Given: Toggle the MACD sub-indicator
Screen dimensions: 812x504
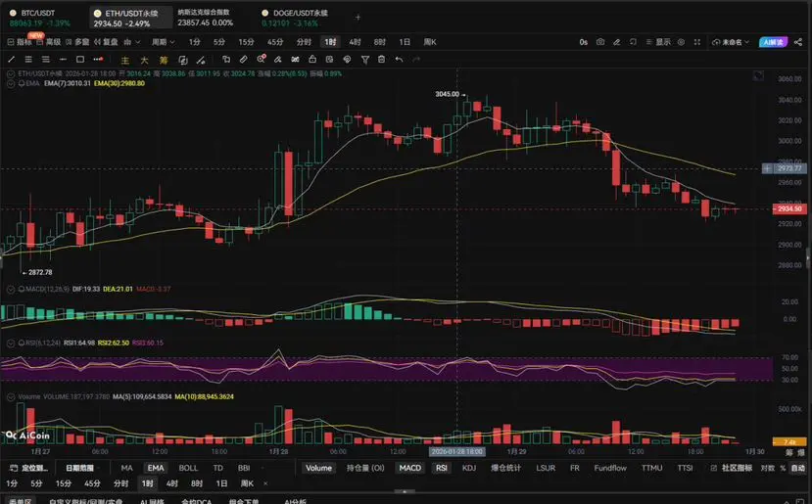Looking at the screenshot, I should (409, 468).
